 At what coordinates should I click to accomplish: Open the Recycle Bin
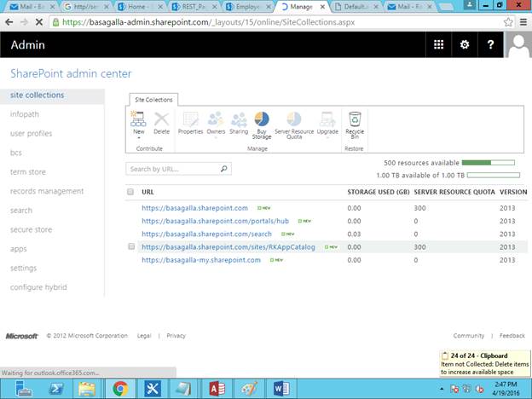pyautogui.click(x=355, y=125)
